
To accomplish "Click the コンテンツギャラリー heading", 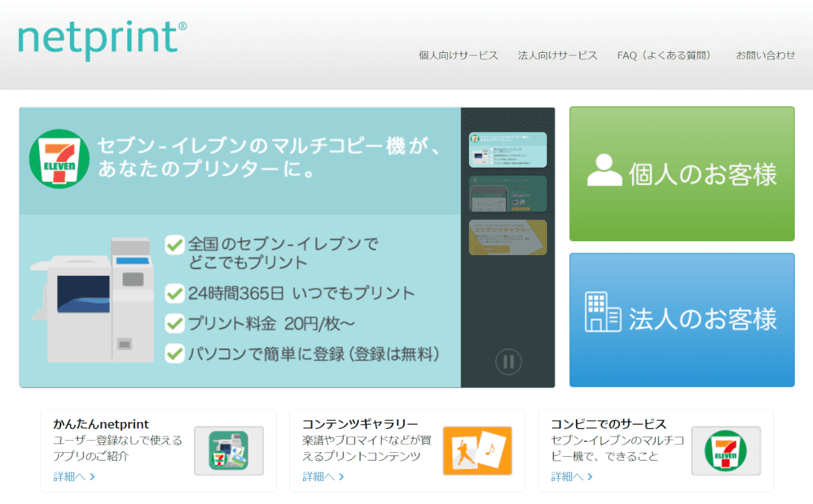I will pos(360,424).
